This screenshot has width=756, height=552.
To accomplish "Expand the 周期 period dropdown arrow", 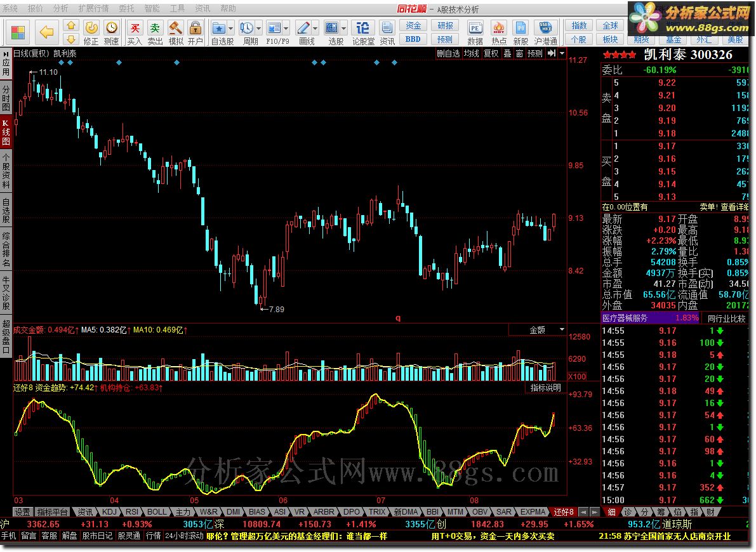I will click(x=258, y=28).
